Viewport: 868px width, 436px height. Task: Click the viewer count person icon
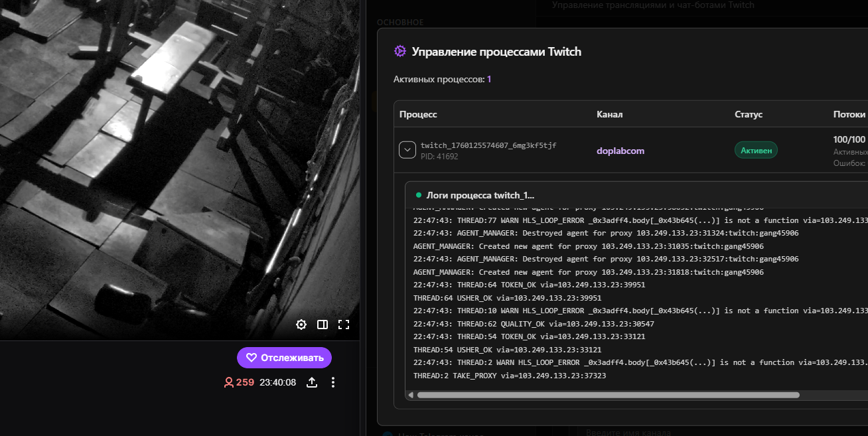coord(229,382)
